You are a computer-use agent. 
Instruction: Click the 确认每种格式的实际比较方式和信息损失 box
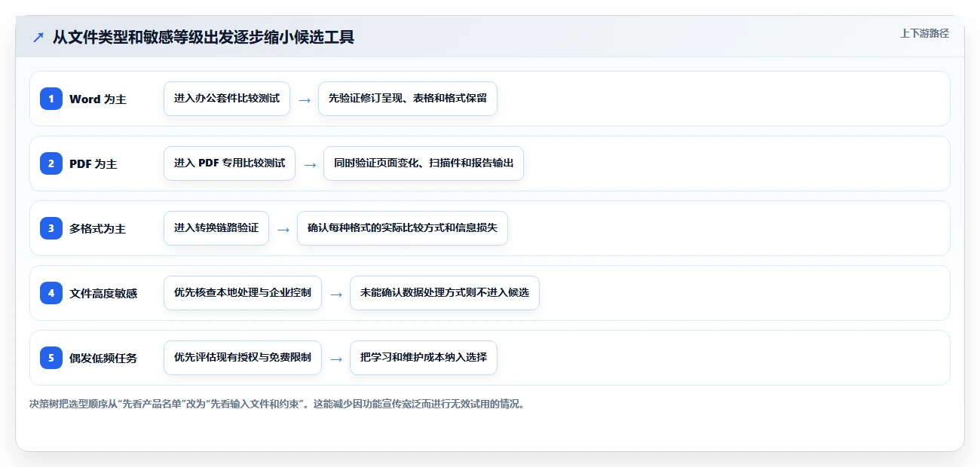[x=403, y=228]
